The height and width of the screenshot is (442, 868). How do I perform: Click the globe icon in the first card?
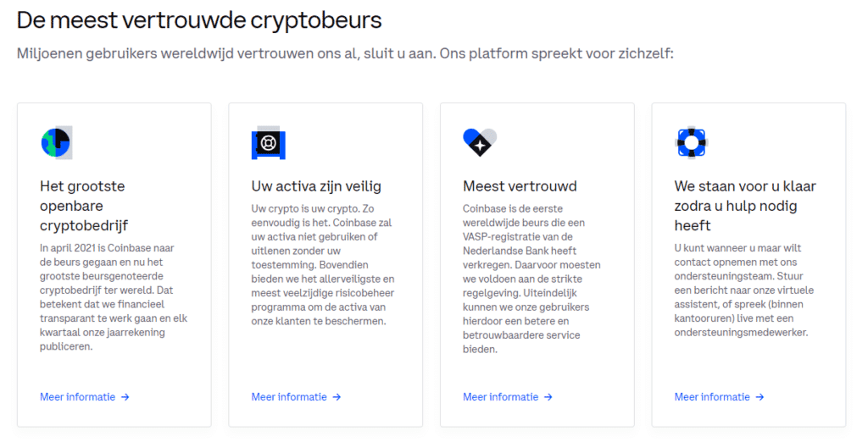click(56, 142)
